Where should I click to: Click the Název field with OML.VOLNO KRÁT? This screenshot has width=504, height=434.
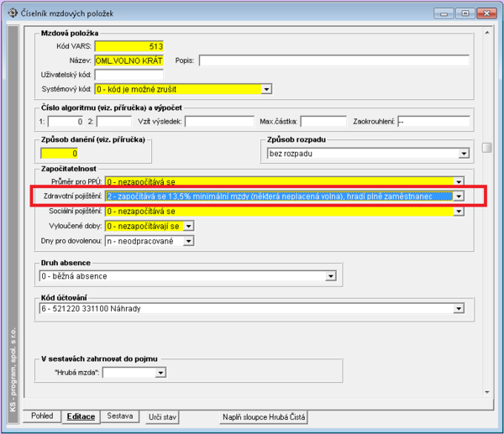pos(129,60)
